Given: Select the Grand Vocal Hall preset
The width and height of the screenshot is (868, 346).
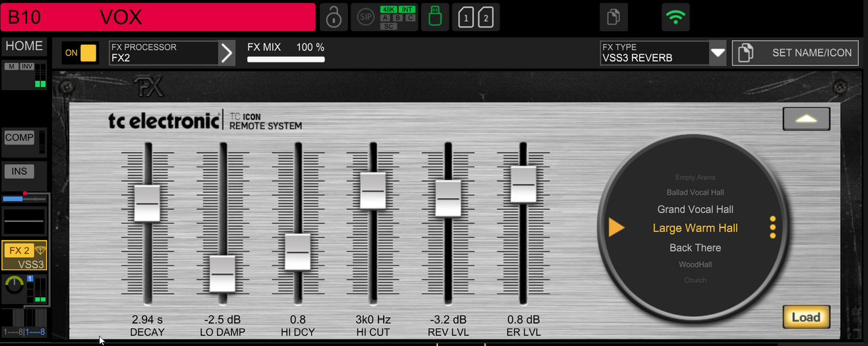Looking at the screenshot, I should tap(695, 210).
